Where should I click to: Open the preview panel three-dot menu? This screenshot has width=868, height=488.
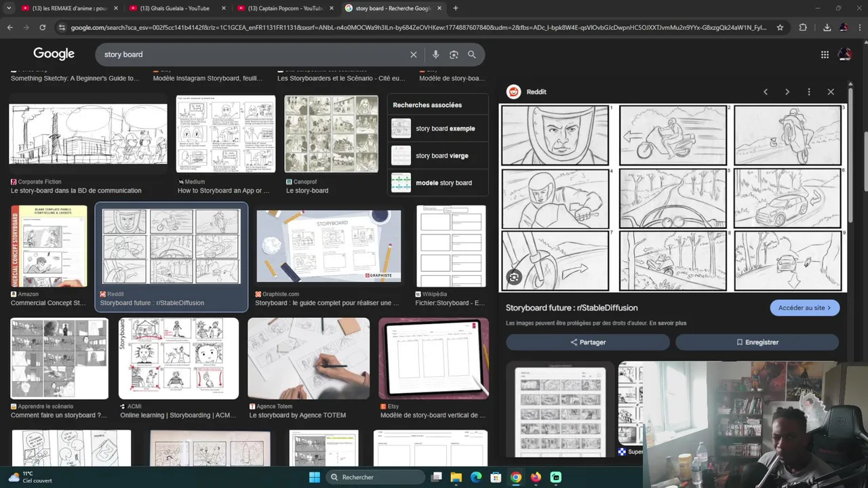(809, 91)
